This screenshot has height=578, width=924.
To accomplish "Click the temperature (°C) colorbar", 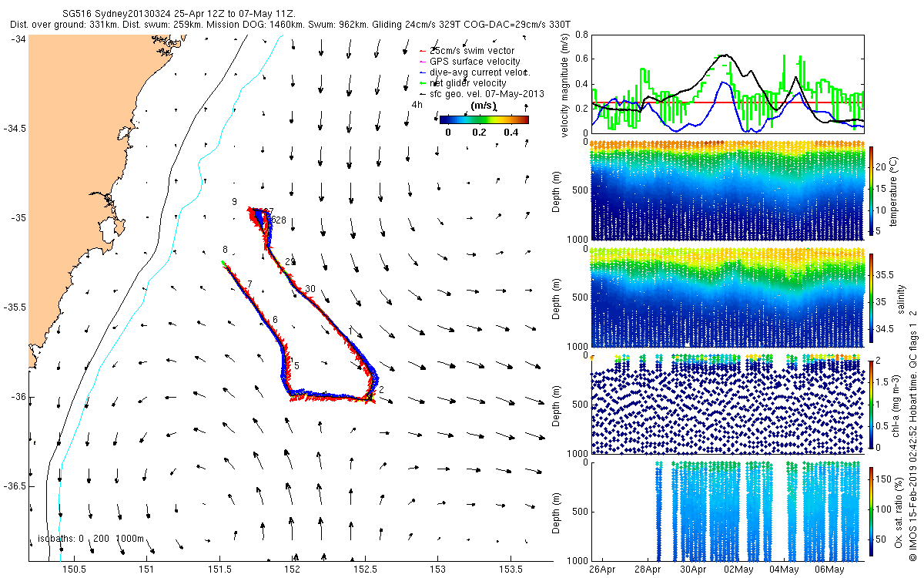I will click(872, 190).
